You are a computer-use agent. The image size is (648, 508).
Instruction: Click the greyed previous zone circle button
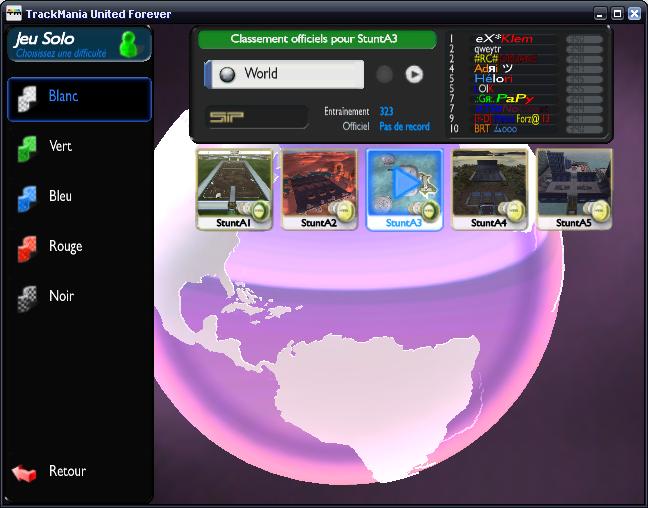(x=384, y=74)
